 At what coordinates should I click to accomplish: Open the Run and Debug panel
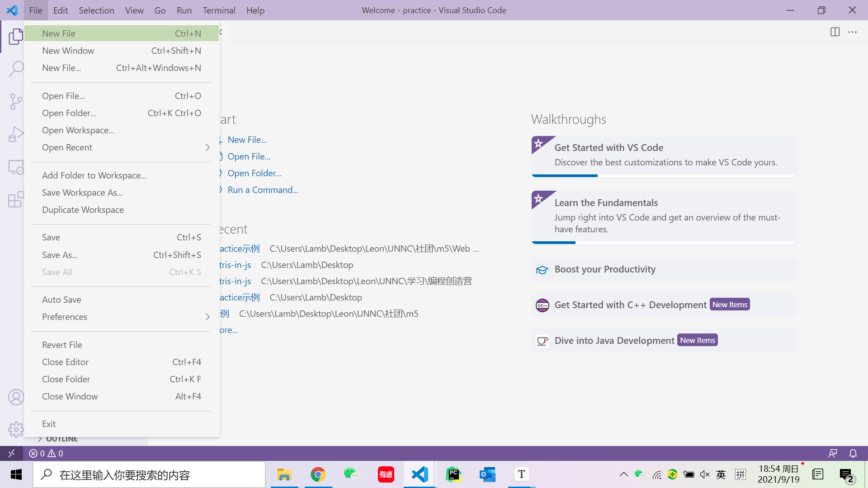(x=16, y=134)
